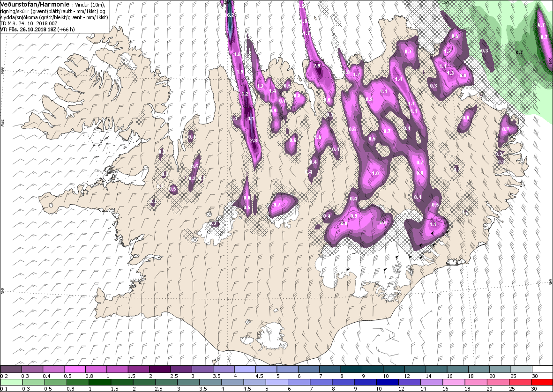This screenshot has height=392, width=553.
Task: Click the light pink 16–18 rain scale swatch
Action: pos(454,383)
